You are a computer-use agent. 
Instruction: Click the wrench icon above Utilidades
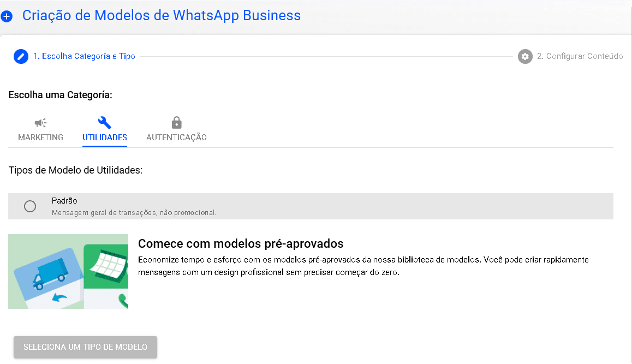[x=104, y=122]
